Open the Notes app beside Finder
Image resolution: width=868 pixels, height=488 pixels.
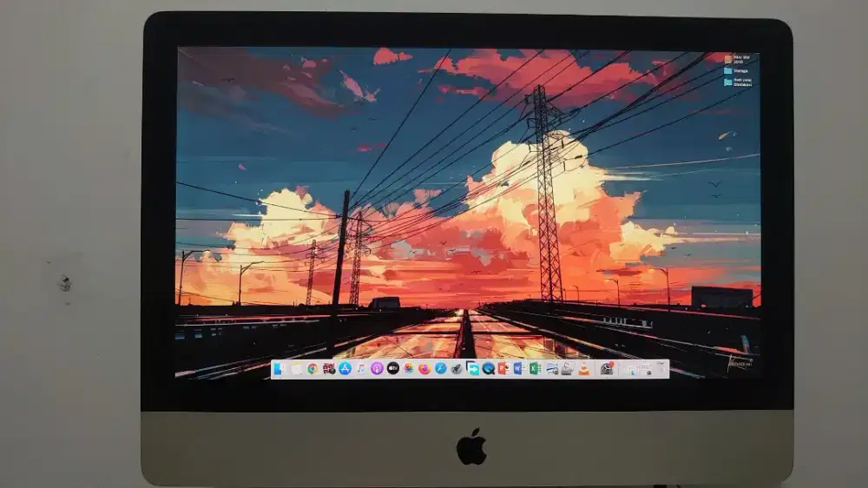(x=297, y=368)
